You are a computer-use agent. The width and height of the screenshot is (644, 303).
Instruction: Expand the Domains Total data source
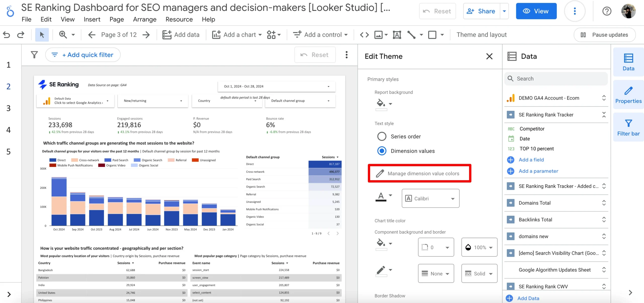click(604, 203)
